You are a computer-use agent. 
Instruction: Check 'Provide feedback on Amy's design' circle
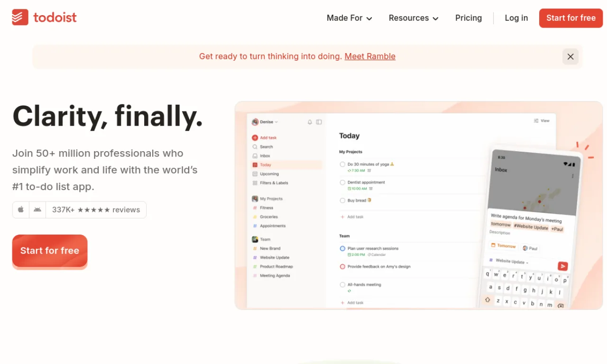click(x=342, y=267)
